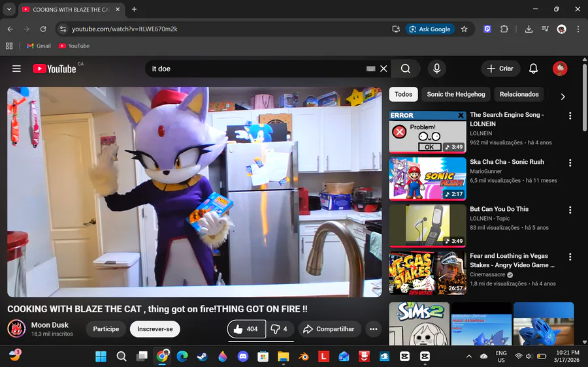Click the Ask Google button
Screen dimensions: 588x367
(430, 29)
